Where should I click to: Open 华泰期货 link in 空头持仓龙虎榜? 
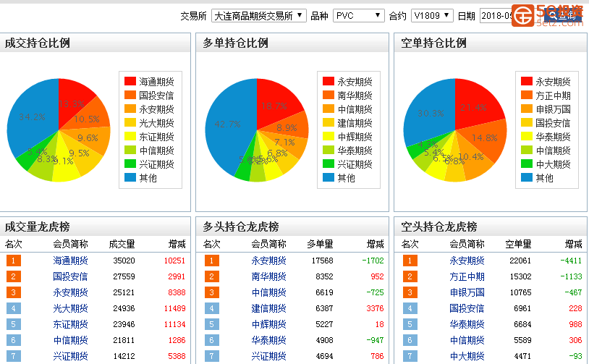coord(467,324)
